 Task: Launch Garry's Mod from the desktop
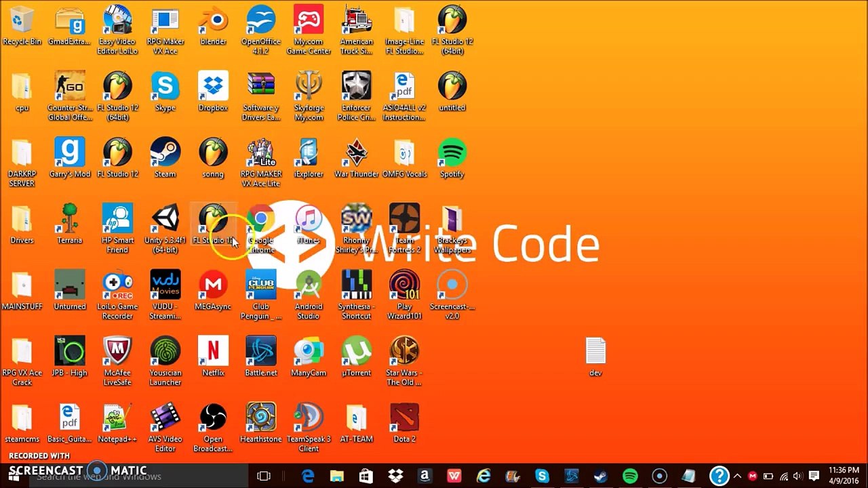tap(70, 159)
